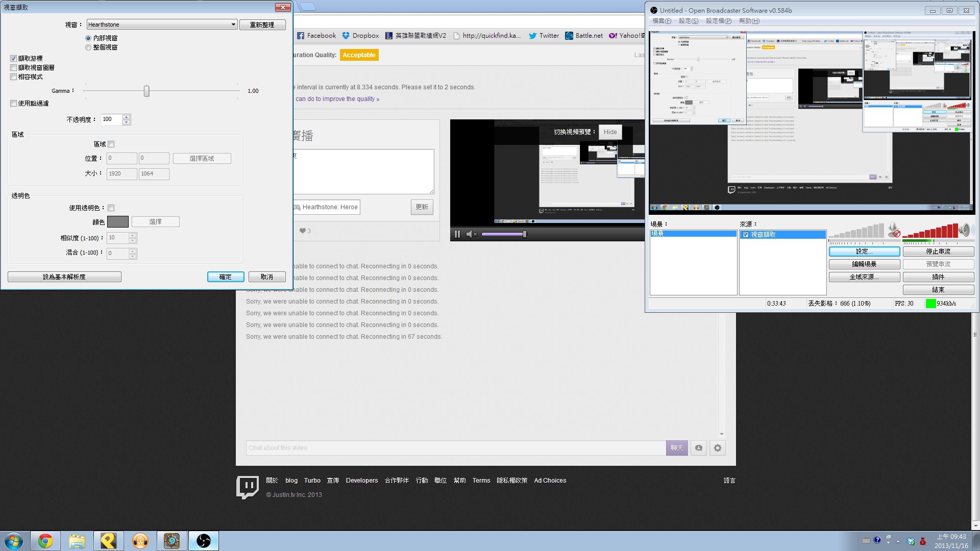Open the Battle.net bookmark
Screen dimensions: 980x551
coord(584,36)
